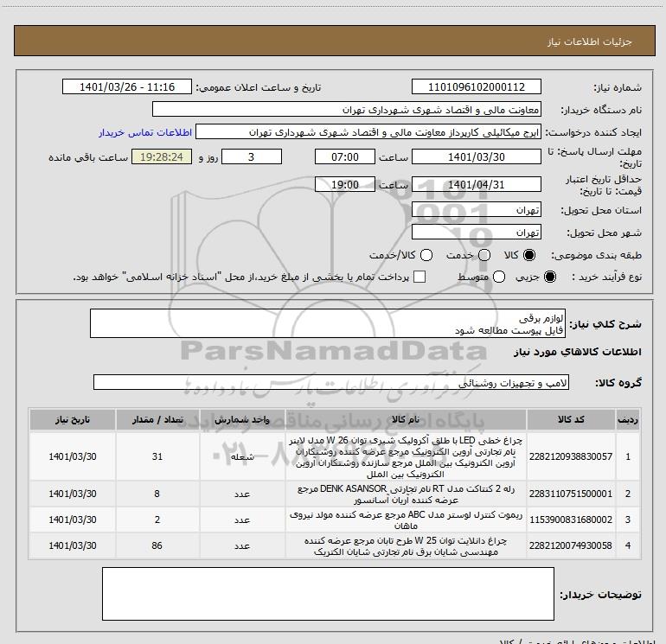Select the خدمت radio button

point(484,255)
